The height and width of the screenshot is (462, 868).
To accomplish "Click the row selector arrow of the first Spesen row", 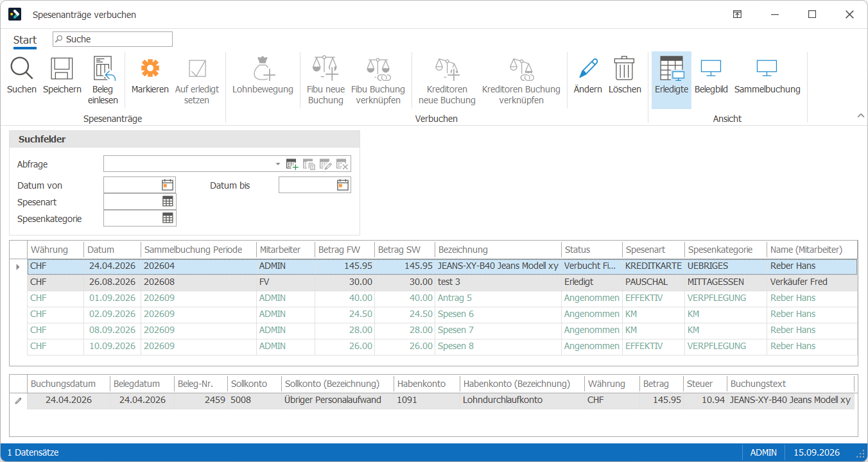I will click(x=18, y=266).
